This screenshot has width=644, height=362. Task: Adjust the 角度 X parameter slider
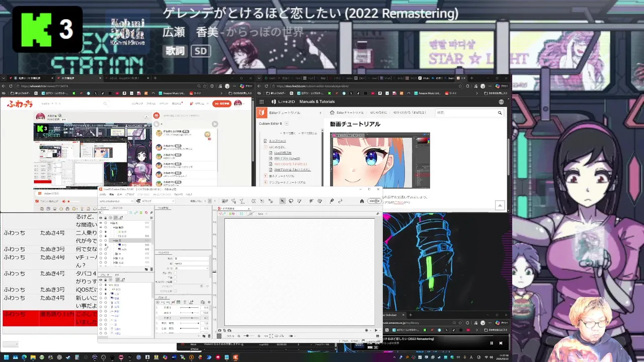click(x=190, y=308)
